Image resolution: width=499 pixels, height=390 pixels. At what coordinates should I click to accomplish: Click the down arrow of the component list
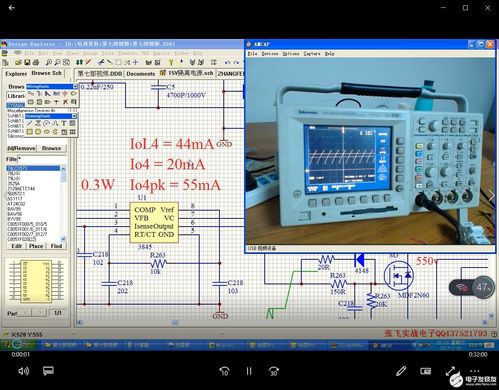point(63,239)
